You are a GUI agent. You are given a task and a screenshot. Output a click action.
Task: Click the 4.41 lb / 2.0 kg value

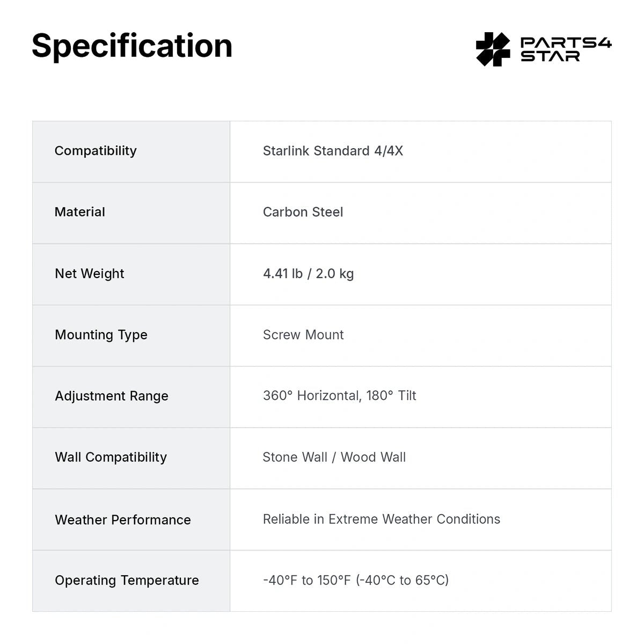point(308,274)
